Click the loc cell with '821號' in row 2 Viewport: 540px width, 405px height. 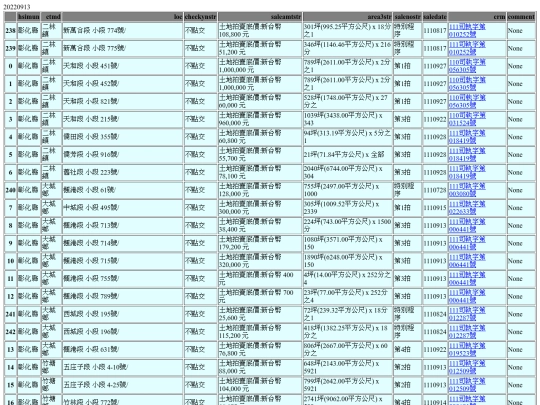pos(123,101)
